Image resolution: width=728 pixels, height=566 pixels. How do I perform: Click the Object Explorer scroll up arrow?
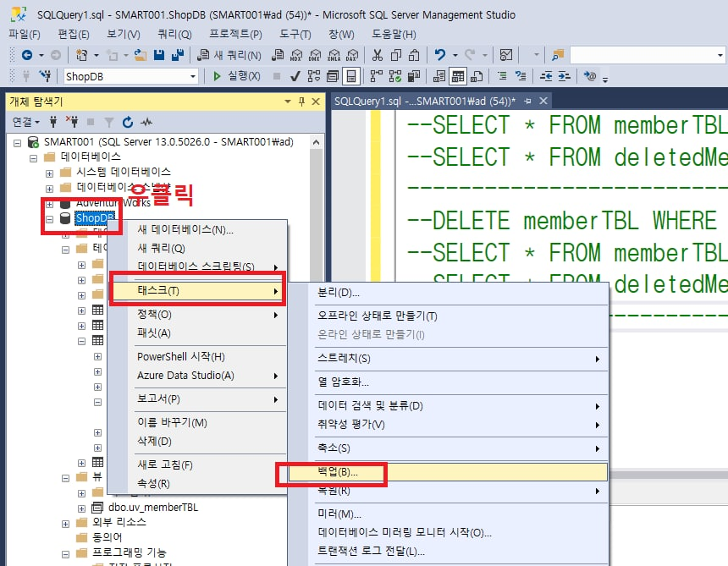coord(317,142)
